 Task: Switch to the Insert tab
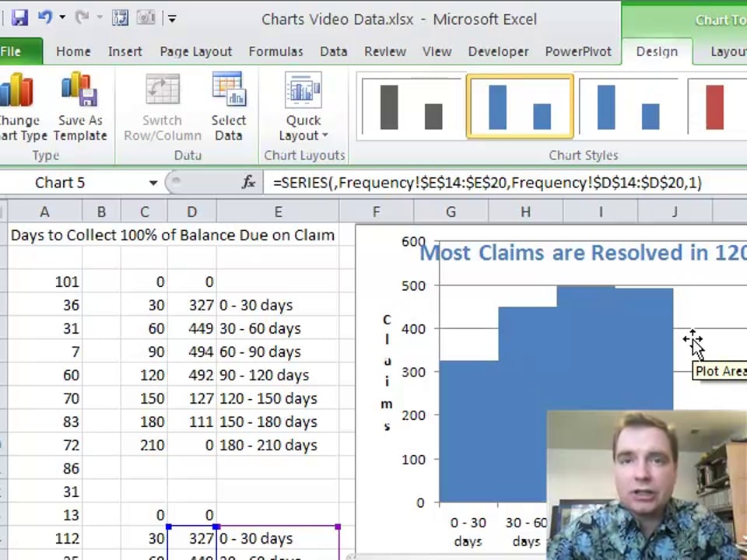click(124, 51)
